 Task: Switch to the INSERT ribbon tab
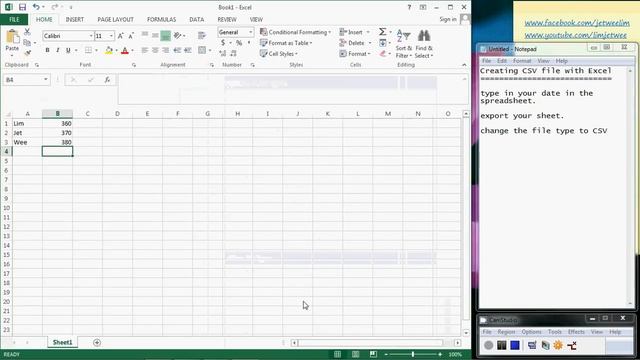coord(75,19)
